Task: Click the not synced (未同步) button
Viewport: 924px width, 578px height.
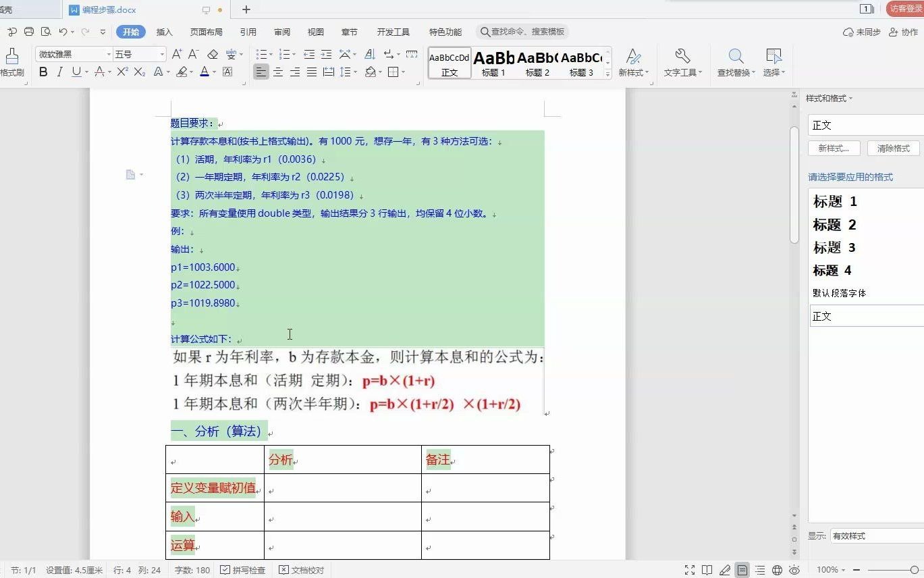Action: pos(862,32)
